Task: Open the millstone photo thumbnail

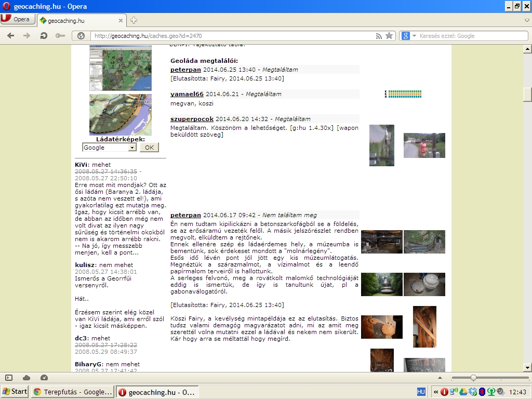Action: pyautogui.click(x=424, y=284)
